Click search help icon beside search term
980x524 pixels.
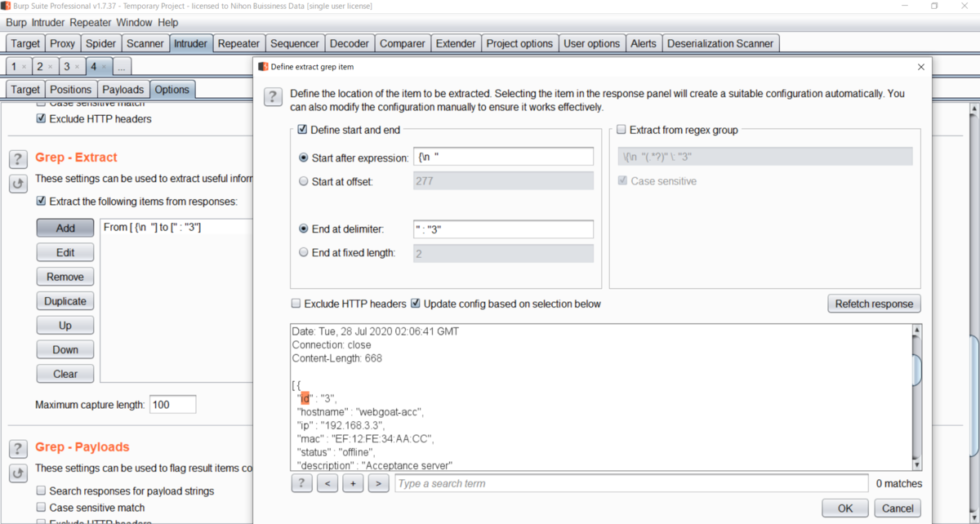coord(301,483)
